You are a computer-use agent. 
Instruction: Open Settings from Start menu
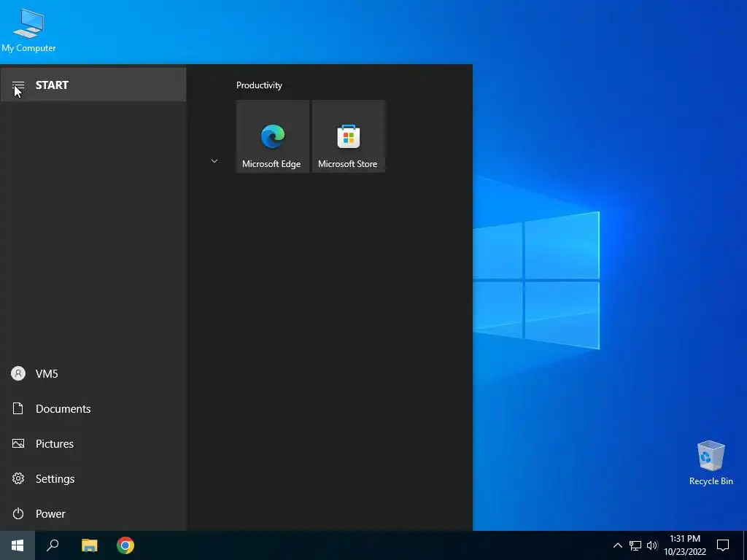tap(93, 478)
